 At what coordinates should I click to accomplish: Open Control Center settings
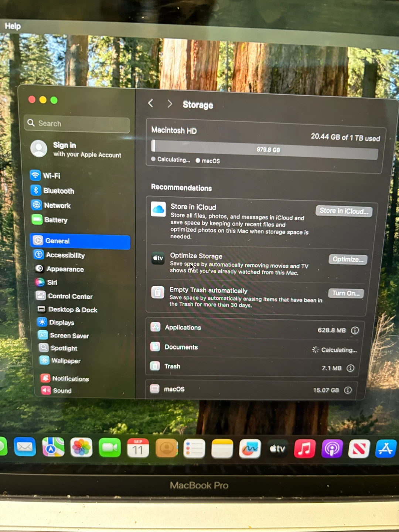point(64,296)
